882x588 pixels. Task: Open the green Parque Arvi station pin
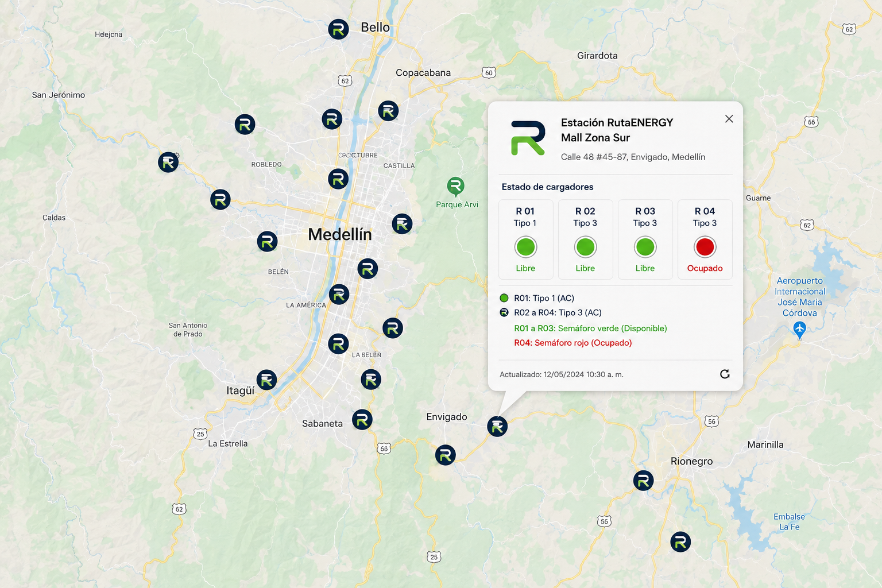[455, 186]
